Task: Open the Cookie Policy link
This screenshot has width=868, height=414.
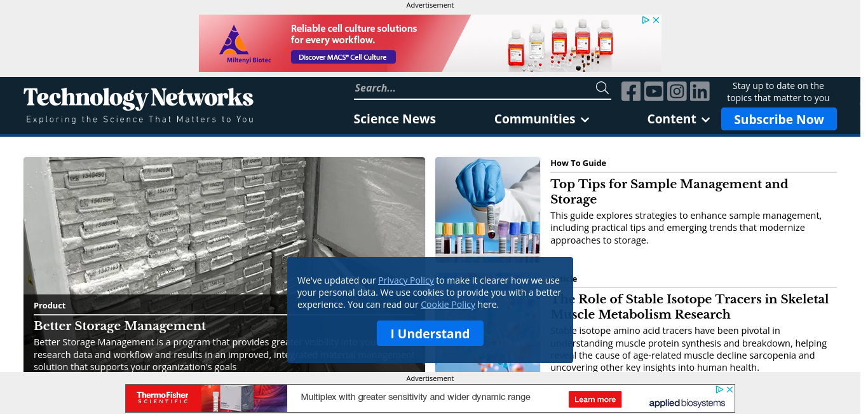Action: (448, 305)
